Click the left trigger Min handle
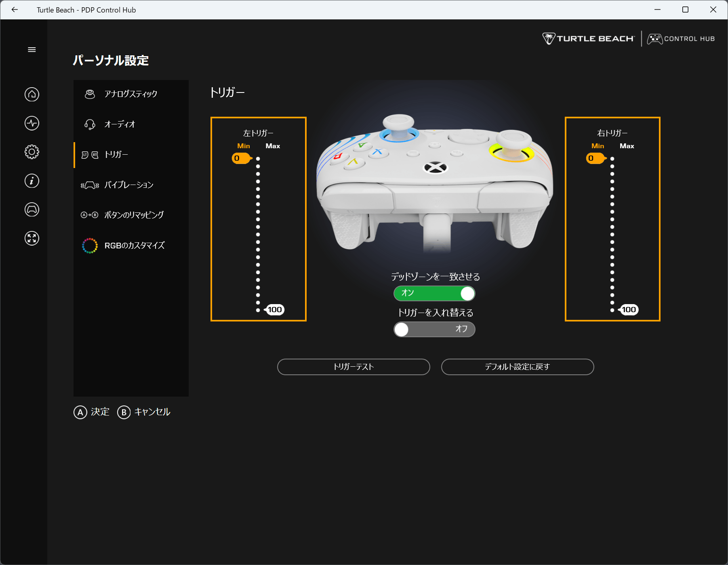Screen dimensions: 728x565 [241, 158]
